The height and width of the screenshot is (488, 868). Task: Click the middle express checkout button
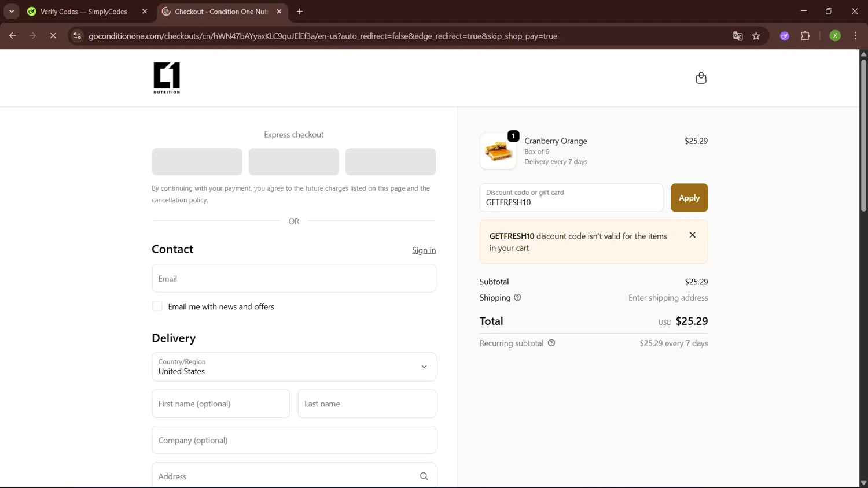(x=294, y=162)
